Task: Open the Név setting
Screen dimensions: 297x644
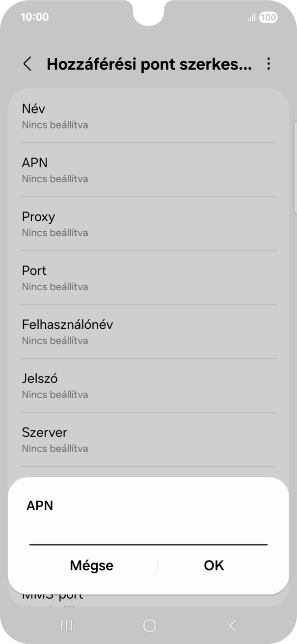Action: 147,116
